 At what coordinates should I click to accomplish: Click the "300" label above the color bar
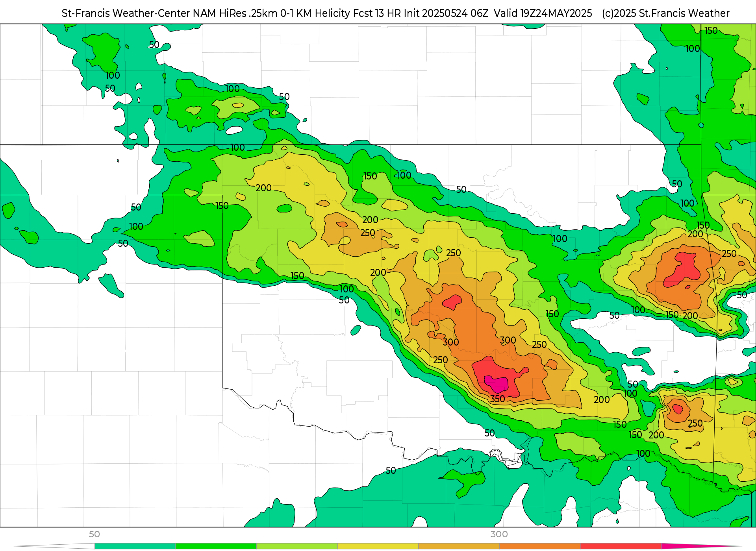499,534
